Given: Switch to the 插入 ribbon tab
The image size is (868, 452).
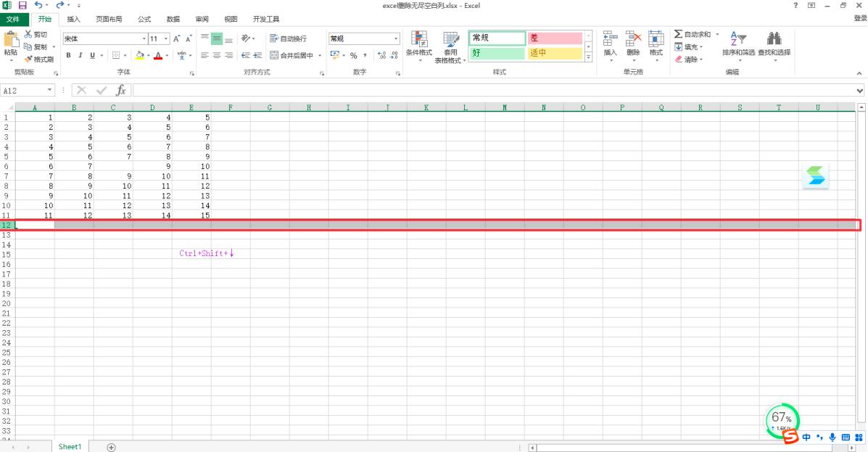Looking at the screenshot, I should click(x=73, y=19).
